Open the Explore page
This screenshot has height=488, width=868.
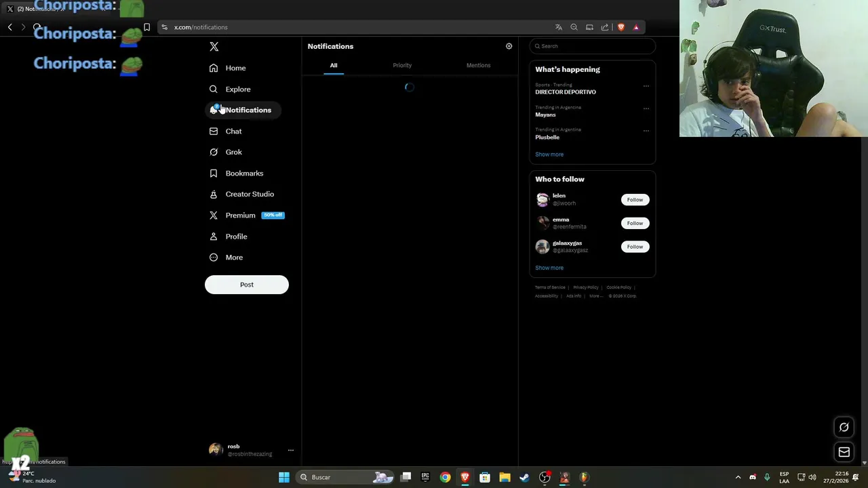(230, 89)
